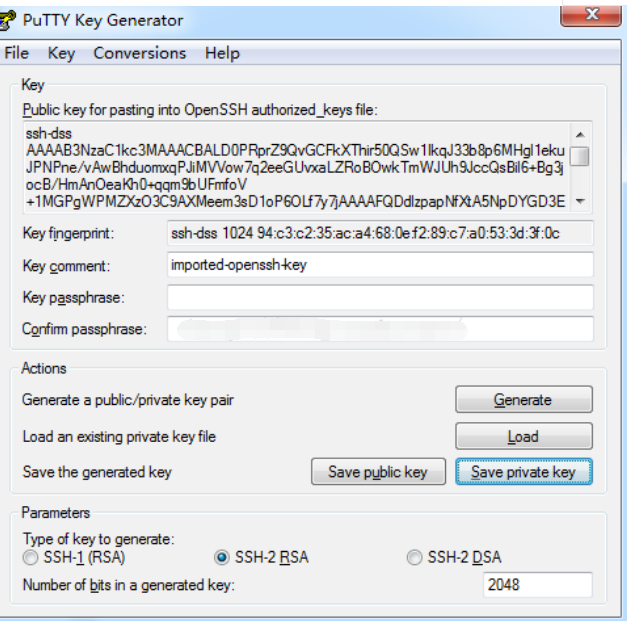Focus the Key passphrase field
627x621 pixels.
tap(380, 298)
